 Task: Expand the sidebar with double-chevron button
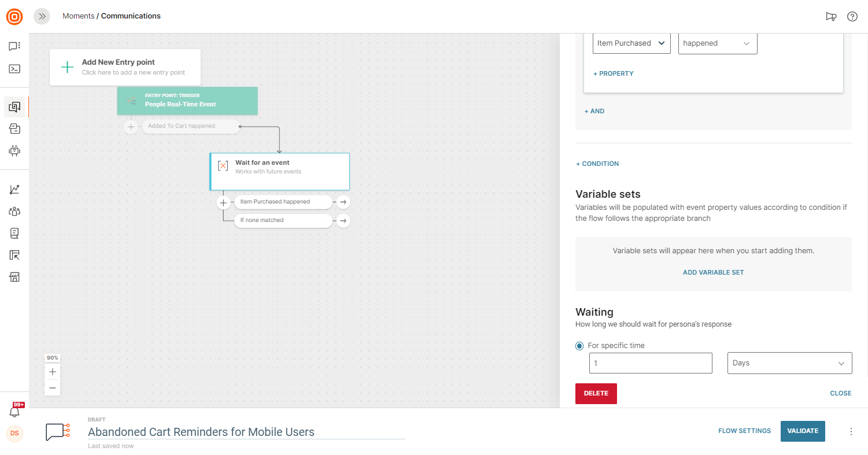[x=42, y=16]
